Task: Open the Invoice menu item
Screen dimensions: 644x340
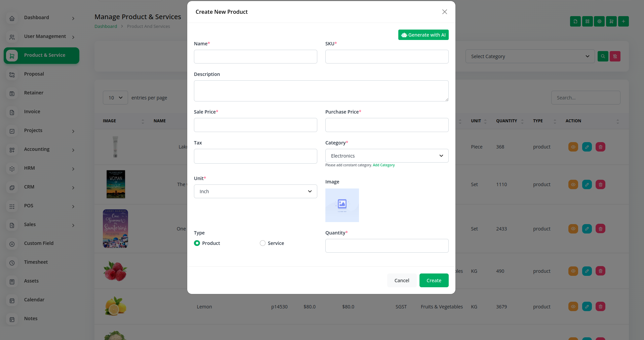Action: click(x=32, y=112)
